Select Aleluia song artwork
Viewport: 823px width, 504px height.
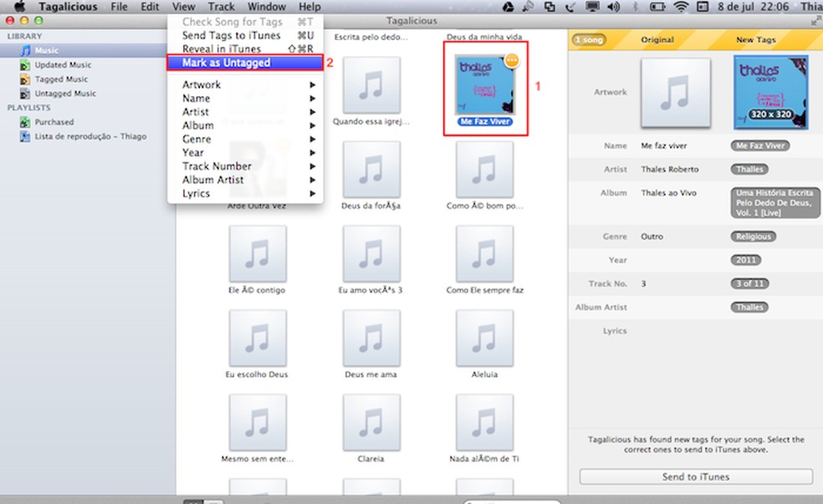coord(484,339)
